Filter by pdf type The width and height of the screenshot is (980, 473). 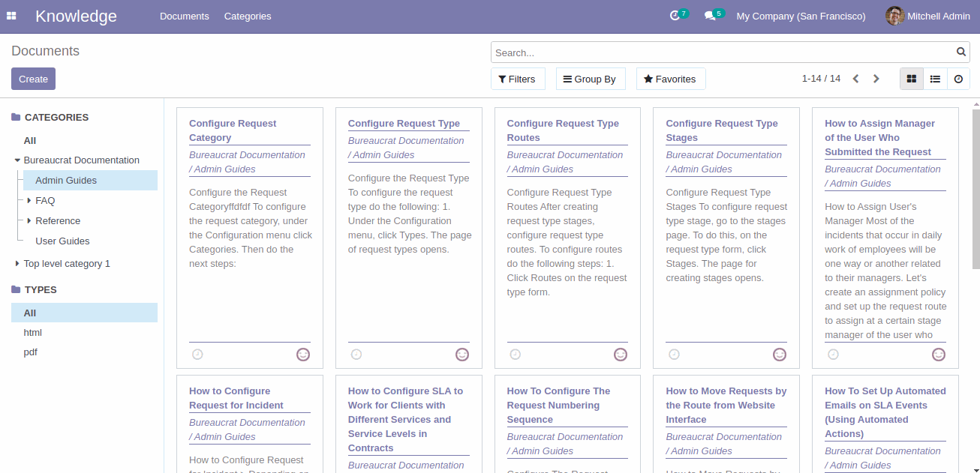tap(30, 352)
